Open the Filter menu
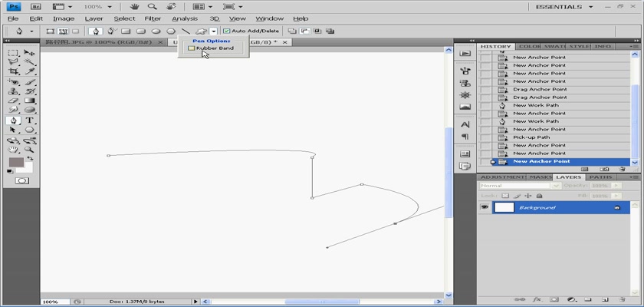This screenshot has height=307, width=644. point(153,18)
